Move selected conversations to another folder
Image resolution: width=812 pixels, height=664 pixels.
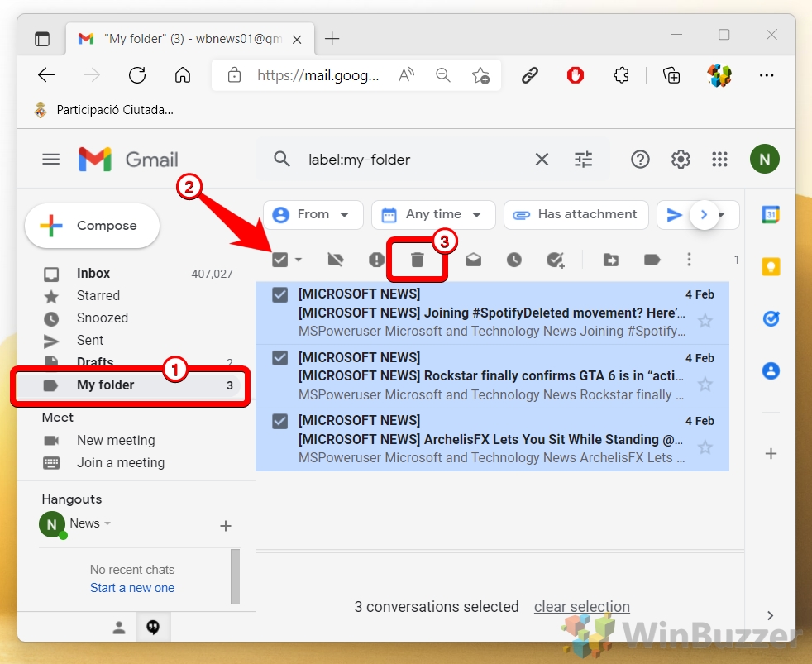[x=610, y=259]
